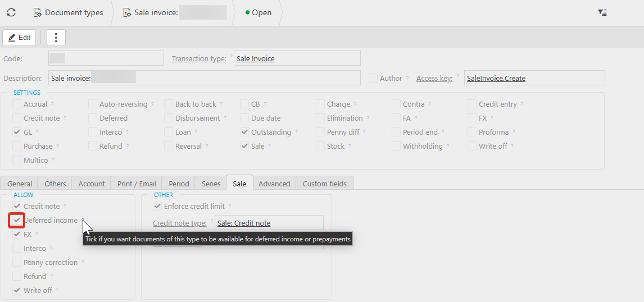Click the Description input field

[x=204, y=78]
